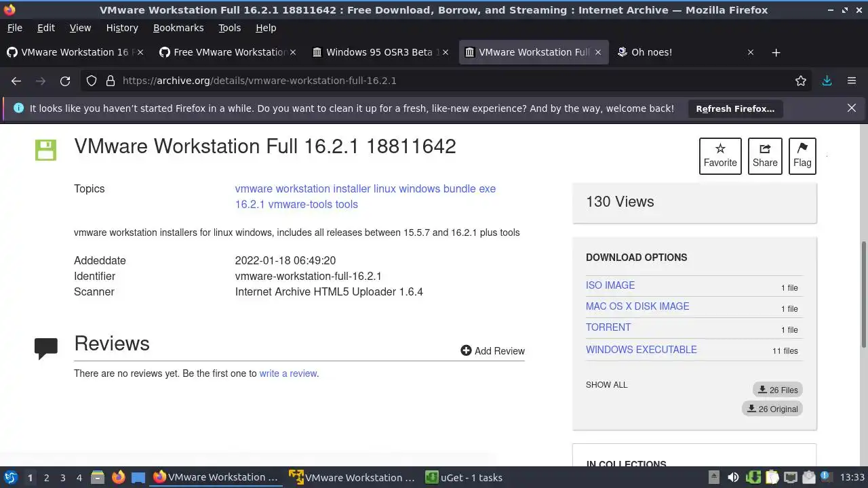
Task: Switch to workspace 4 in pager
Action: click(79, 478)
